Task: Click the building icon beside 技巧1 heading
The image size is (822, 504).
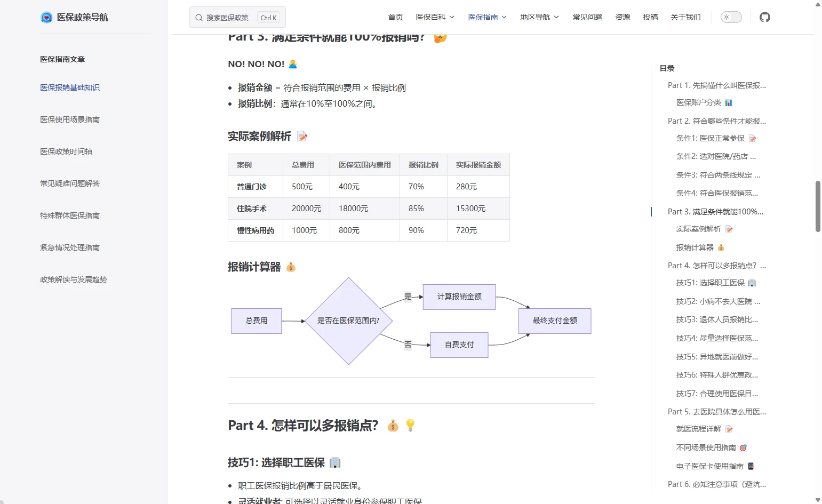Action: 334,462
